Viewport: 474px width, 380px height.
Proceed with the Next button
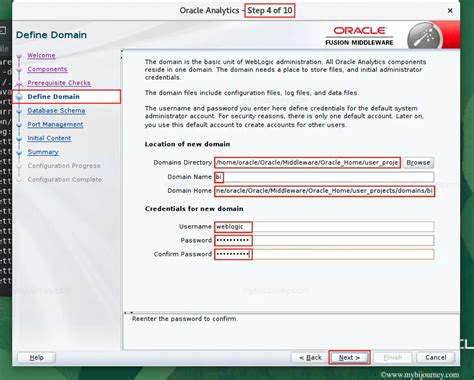point(349,358)
